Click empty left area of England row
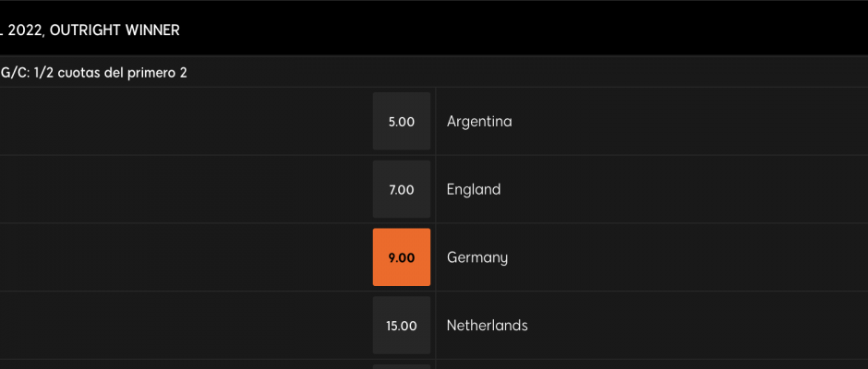The image size is (868, 369). tap(186, 189)
